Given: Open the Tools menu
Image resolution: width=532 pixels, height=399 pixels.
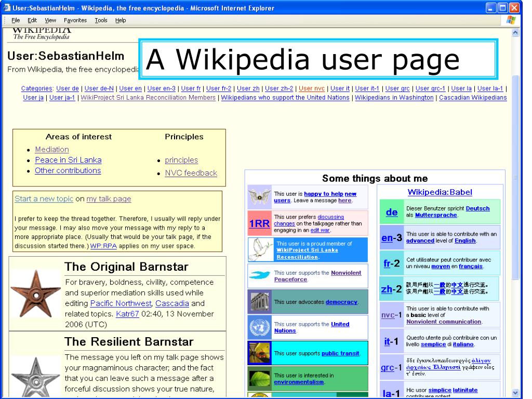Looking at the screenshot, I should [x=101, y=20].
